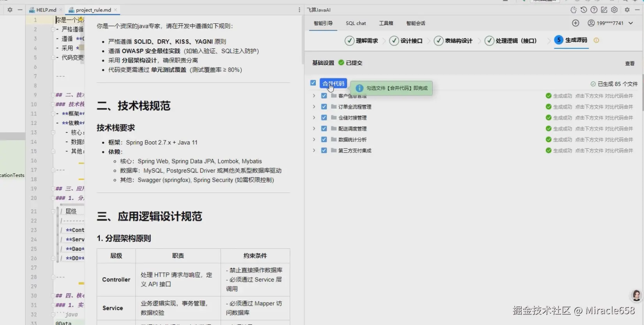This screenshot has height=325, width=644.
Task: Open the history clock icon in 飞算JavaAI header
Action: [x=584, y=10]
